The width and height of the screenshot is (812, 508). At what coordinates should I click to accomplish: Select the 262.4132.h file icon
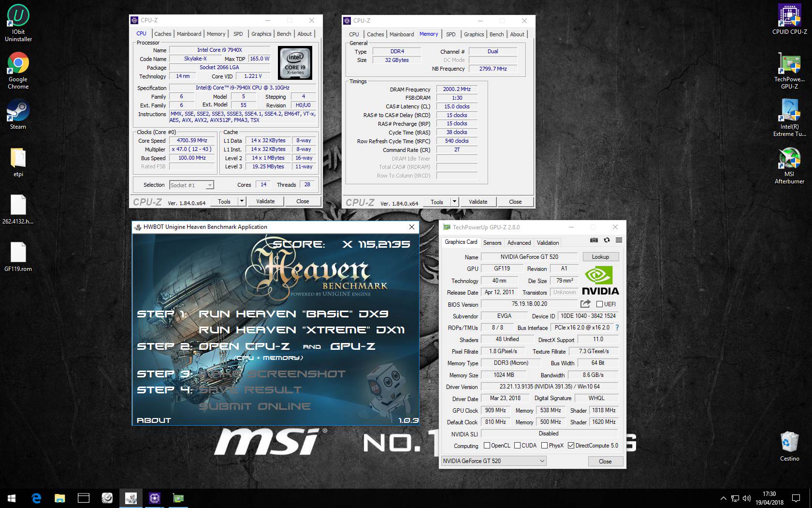(18, 209)
